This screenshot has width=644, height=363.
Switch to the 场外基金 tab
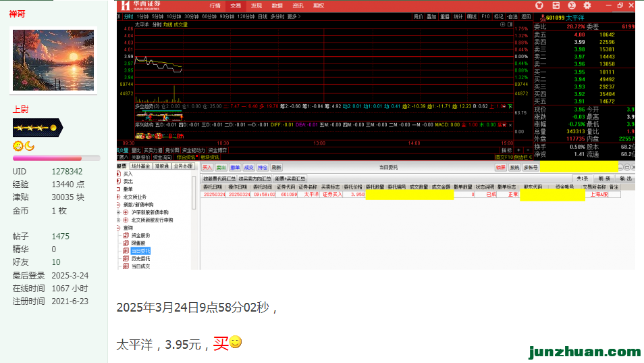pos(140,166)
